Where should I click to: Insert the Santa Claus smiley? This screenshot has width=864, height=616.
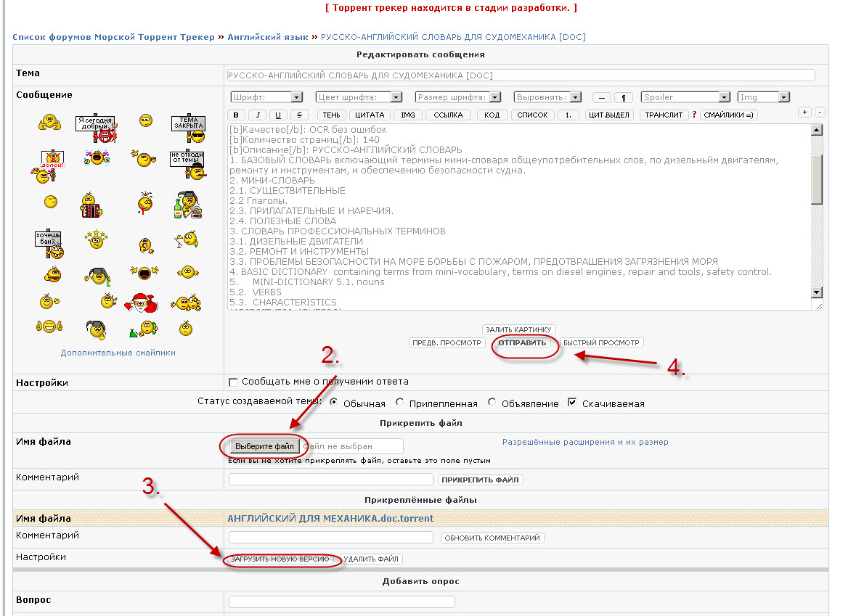(x=138, y=300)
